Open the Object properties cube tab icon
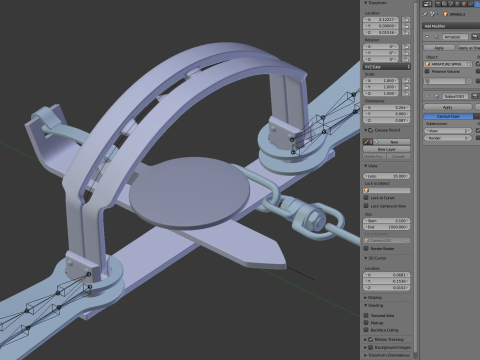 coord(464,4)
